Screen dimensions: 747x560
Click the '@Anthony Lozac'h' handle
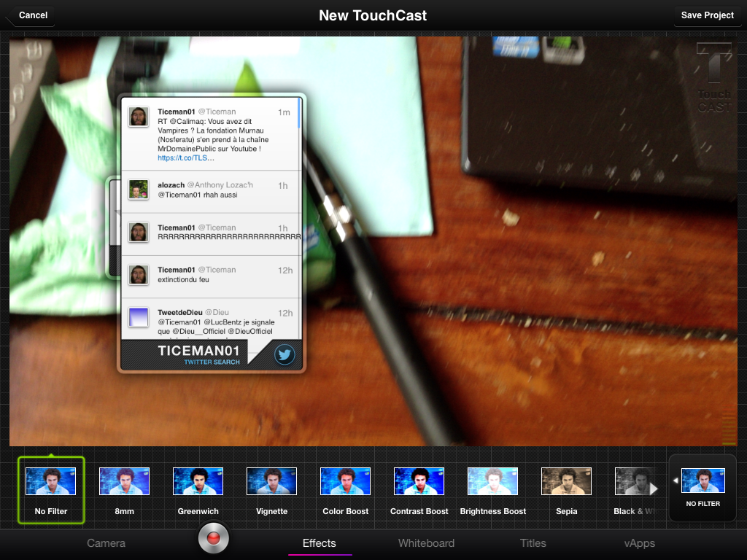(x=220, y=184)
